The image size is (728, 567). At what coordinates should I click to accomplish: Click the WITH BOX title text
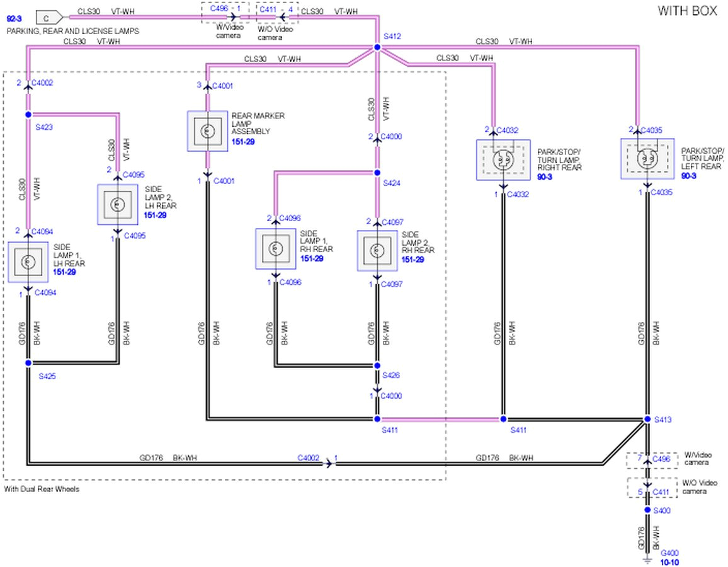(x=687, y=11)
